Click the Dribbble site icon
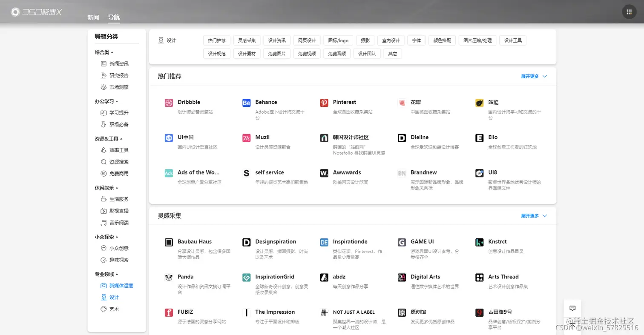644x335 pixels. [x=169, y=103]
